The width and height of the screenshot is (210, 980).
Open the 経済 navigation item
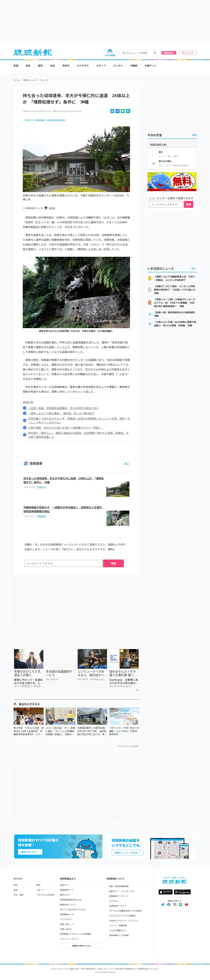(40, 65)
